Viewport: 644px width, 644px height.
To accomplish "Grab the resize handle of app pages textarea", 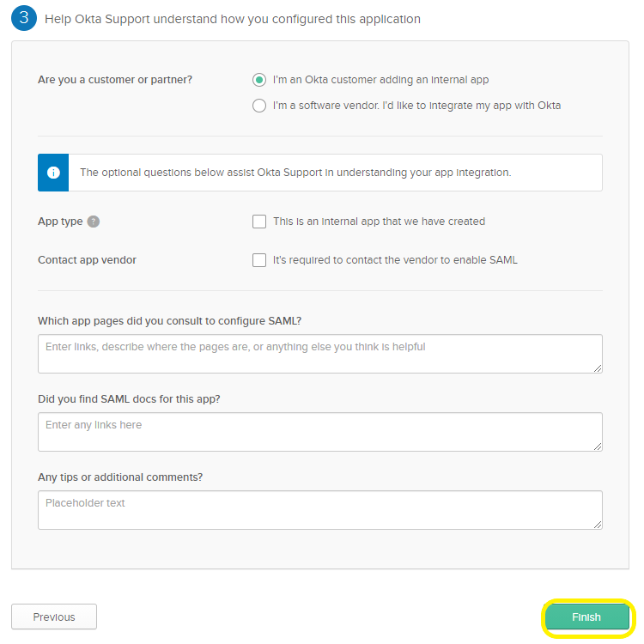I will tap(597, 368).
